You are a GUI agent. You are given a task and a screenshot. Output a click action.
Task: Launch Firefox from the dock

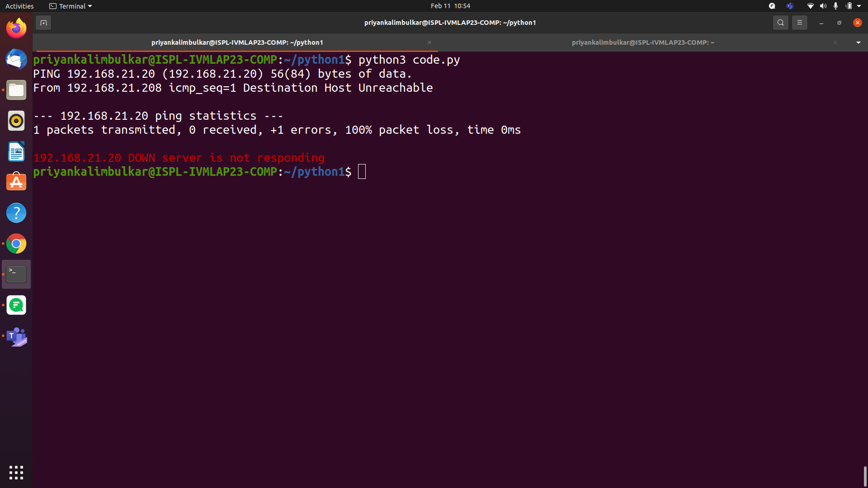tap(16, 28)
